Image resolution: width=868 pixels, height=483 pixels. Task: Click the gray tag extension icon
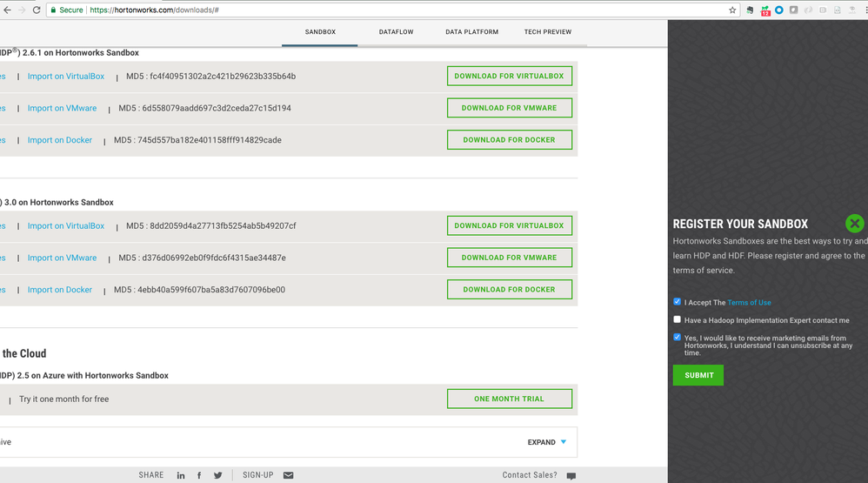[x=793, y=10]
